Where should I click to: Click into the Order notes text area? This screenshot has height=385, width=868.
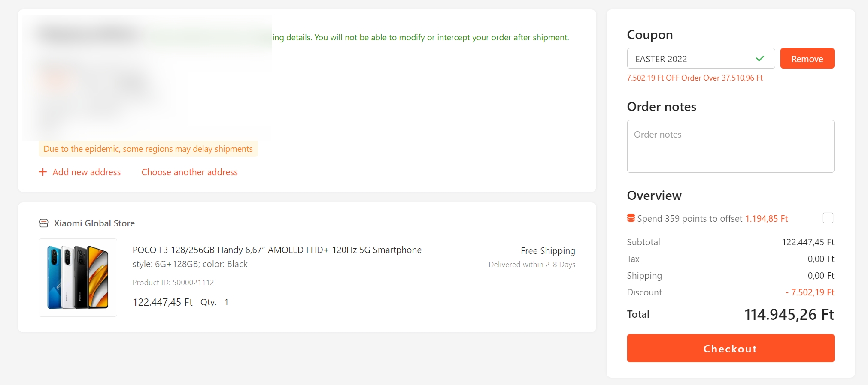pyautogui.click(x=730, y=146)
